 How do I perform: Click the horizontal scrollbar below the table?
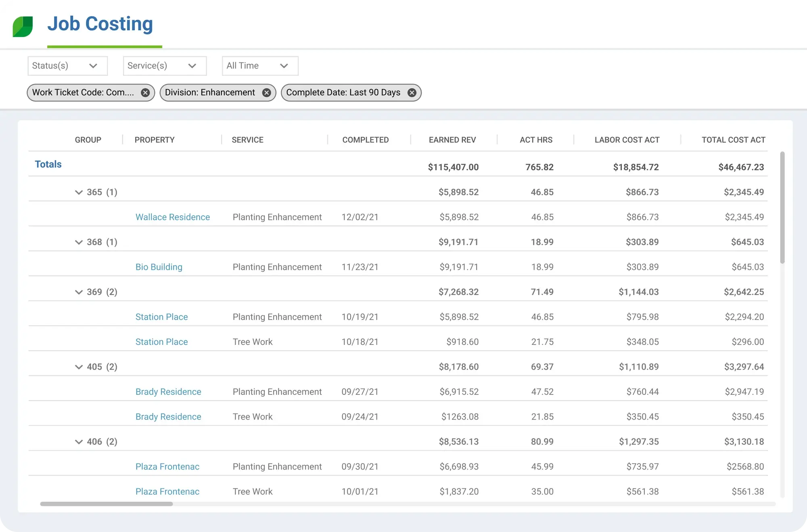[106, 504]
